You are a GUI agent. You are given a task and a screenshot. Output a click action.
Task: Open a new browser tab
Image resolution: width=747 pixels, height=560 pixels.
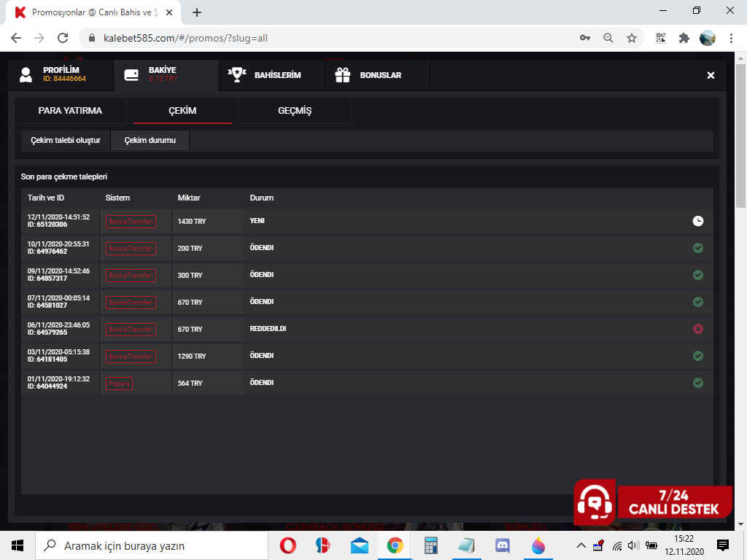[x=197, y=13]
